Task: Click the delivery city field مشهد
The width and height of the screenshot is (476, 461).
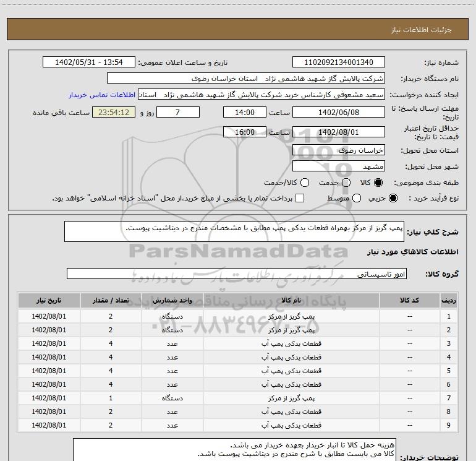Action: click(x=338, y=166)
